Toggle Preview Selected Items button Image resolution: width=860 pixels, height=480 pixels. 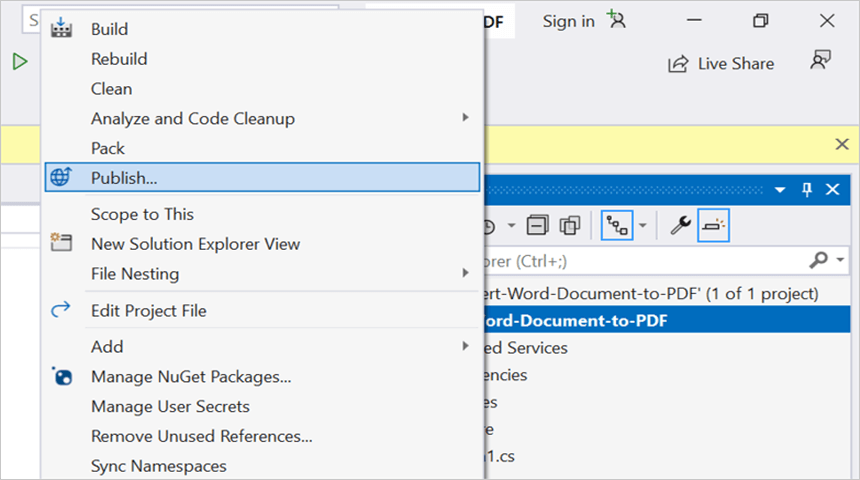coord(713,225)
